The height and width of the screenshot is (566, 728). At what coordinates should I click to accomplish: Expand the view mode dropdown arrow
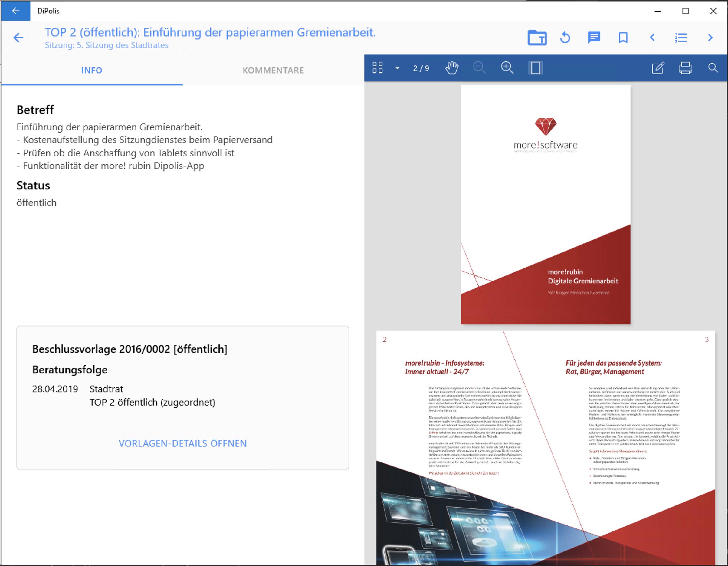397,68
